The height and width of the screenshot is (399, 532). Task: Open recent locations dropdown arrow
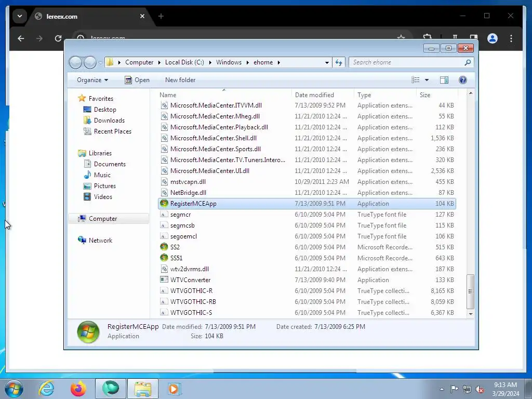(x=100, y=62)
